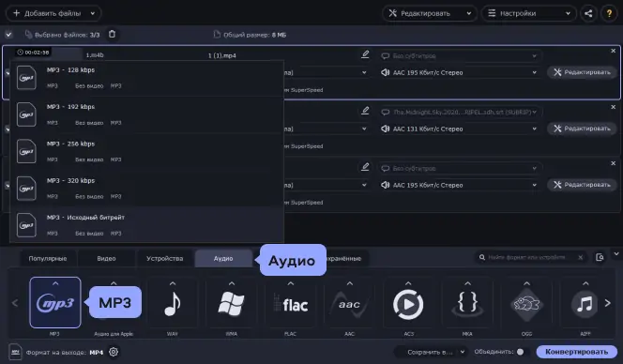Click the pencil rename icon for 1 (1).mp4
Screen dimensions: 623x364
tap(365, 54)
